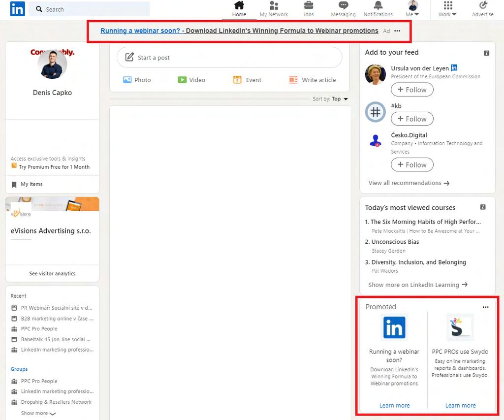This screenshot has height=420, width=504.
Task: Open the webinar ad banner link
Action: tap(239, 31)
